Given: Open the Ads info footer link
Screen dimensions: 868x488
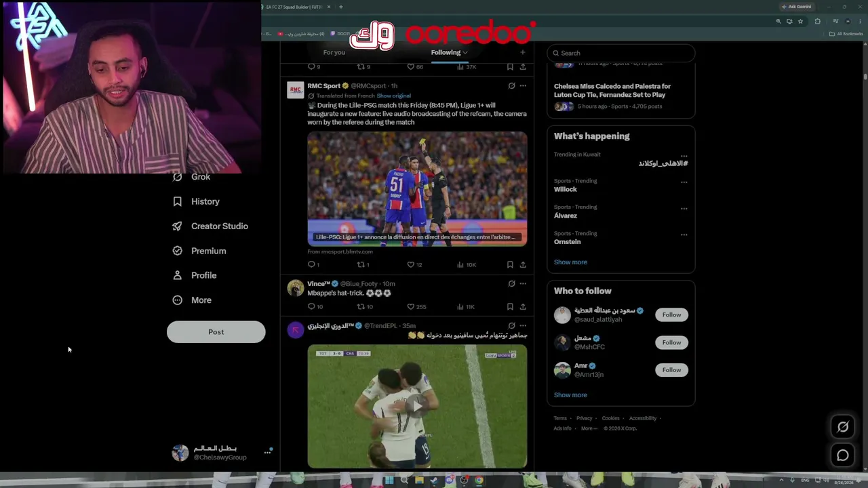Looking at the screenshot, I should pos(562,428).
